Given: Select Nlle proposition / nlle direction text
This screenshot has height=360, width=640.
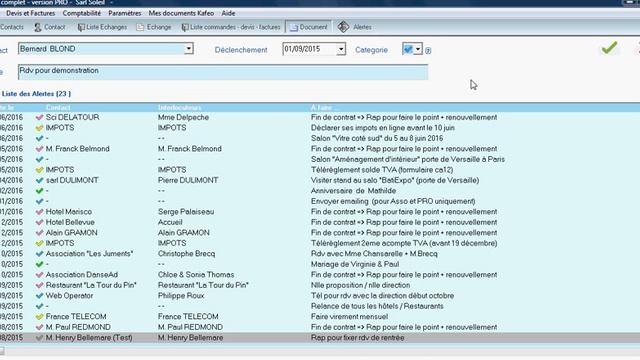Looking at the screenshot, I should (360, 285).
